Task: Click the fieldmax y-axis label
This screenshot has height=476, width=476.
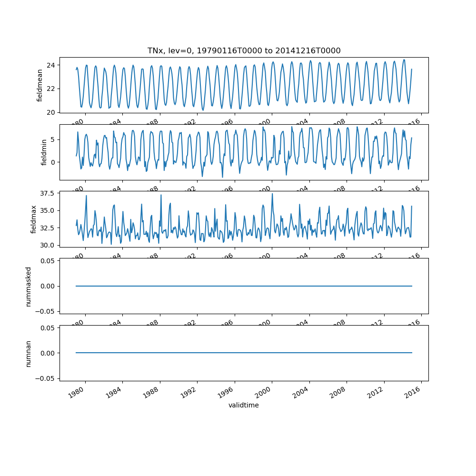Action: click(33, 219)
